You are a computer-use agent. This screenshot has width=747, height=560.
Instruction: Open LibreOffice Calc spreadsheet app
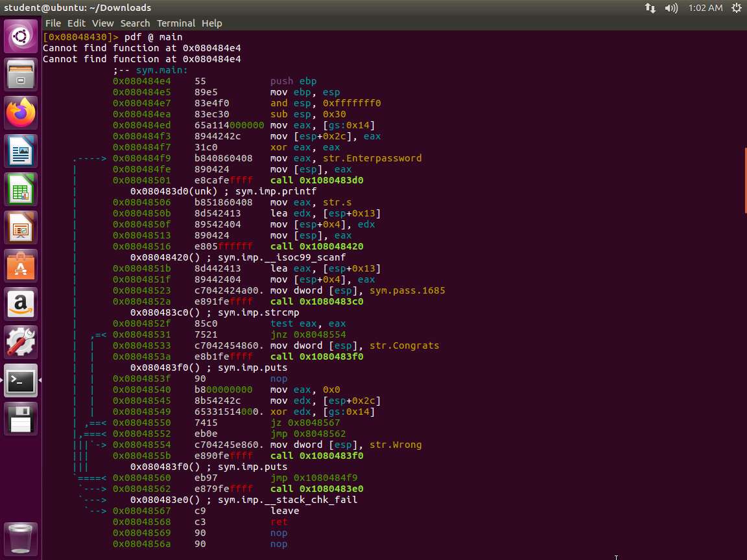click(21, 189)
